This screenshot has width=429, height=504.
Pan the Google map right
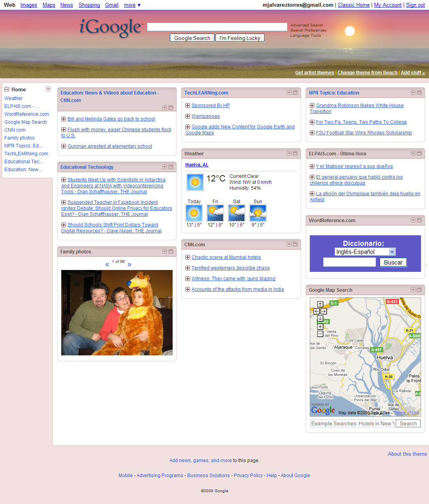click(x=324, y=311)
